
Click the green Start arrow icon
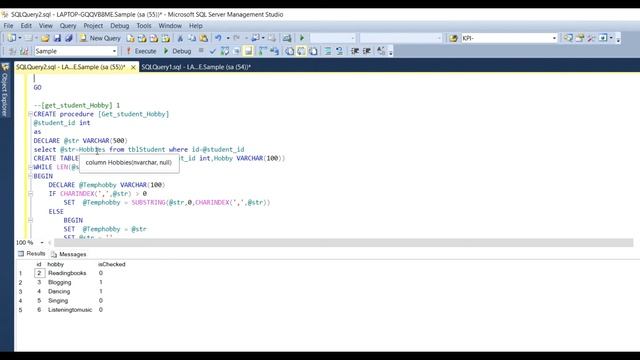[x=302, y=38]
